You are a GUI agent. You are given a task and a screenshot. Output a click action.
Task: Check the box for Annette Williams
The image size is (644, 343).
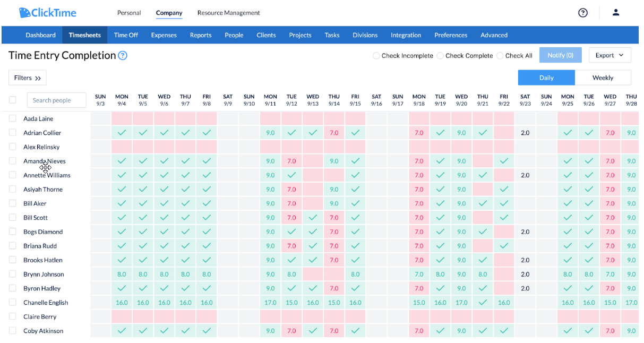point(13,175)
